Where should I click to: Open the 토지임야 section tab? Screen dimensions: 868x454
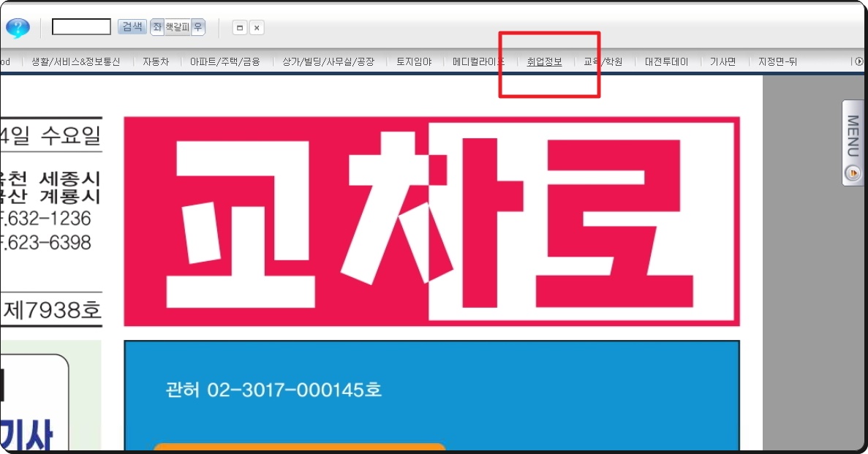pos(413,61)
